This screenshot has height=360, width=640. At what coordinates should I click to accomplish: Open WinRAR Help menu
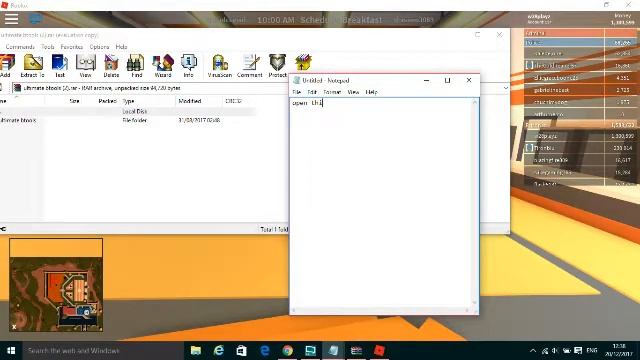tap(121, 47)
